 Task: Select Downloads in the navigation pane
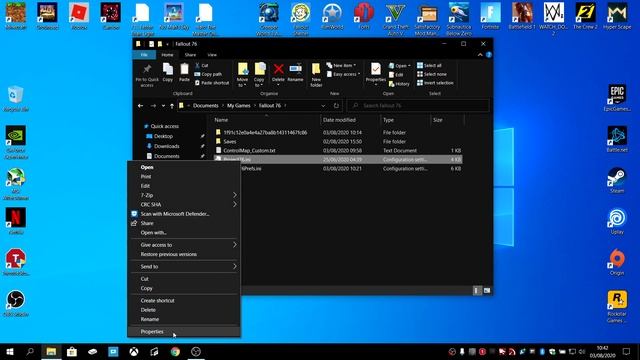click(167, 146)
